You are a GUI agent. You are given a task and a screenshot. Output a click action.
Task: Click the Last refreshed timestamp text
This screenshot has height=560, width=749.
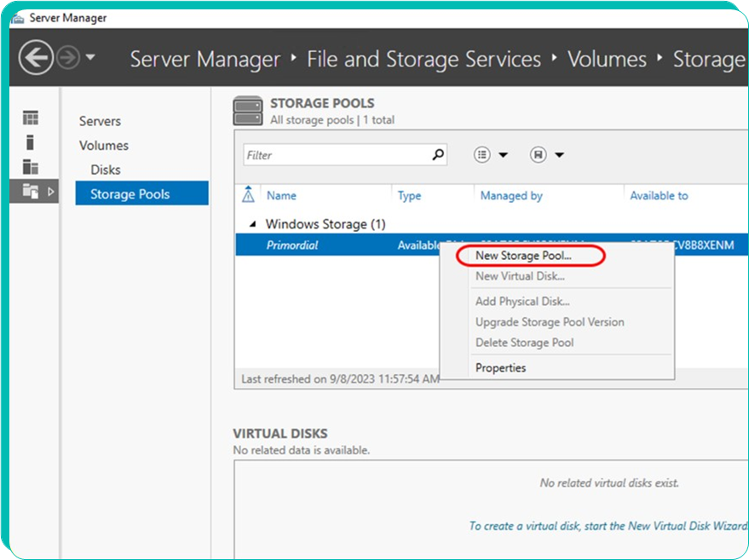point(341,379)
